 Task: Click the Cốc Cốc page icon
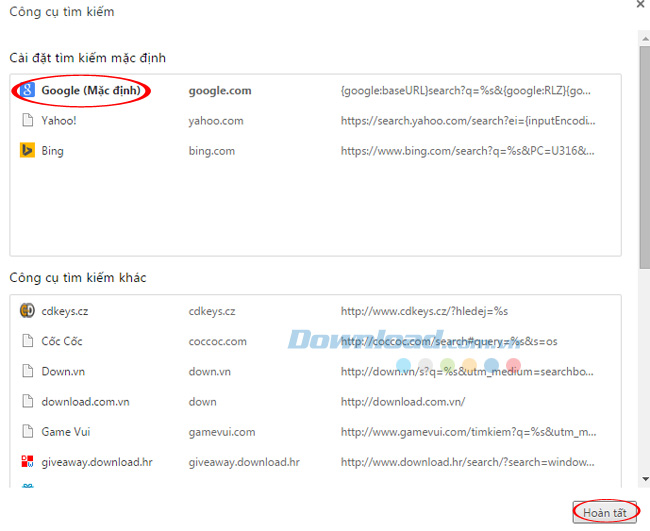coord(27,341)
